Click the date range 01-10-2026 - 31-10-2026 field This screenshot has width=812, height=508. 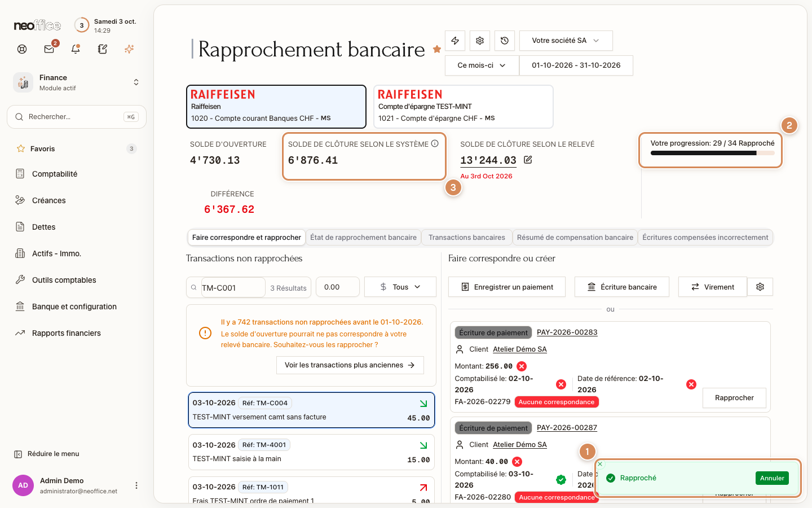576,65
